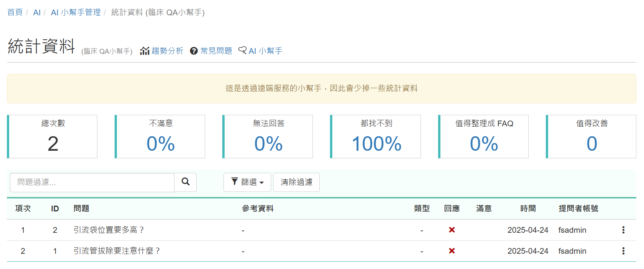The height and width of the screenshot is (269, 644).
Task: Open AI 小幫手管理 breadcrumb link
Action: pyautogui.click(x=76, y=12)
